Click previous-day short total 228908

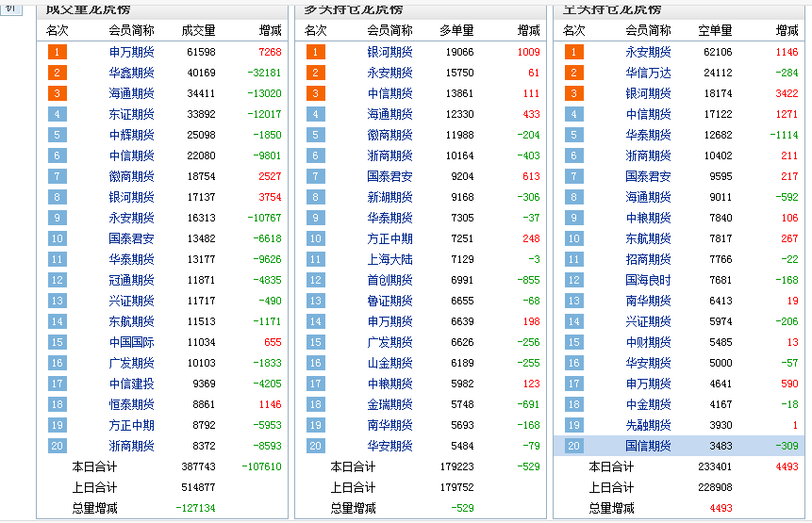pos(715,487)
